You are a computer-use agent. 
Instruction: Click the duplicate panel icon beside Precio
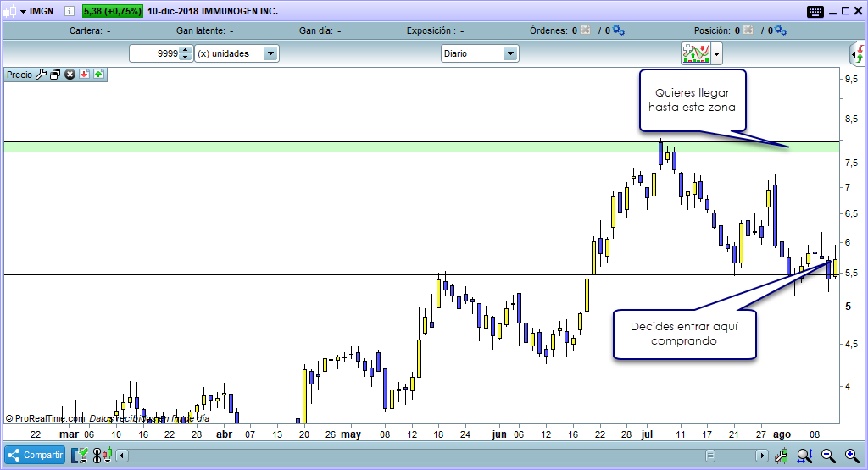pyautogui.click(x=55, y=75)
